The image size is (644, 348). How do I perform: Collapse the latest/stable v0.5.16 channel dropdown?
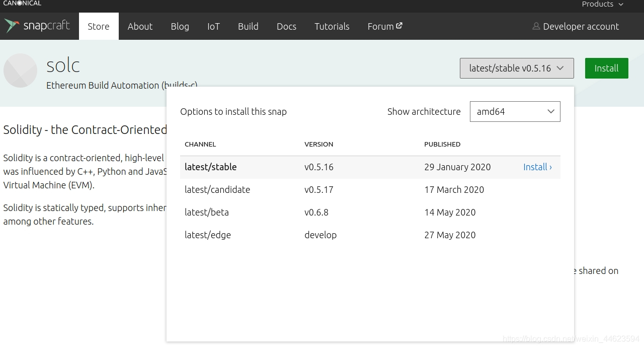point(517,68)
